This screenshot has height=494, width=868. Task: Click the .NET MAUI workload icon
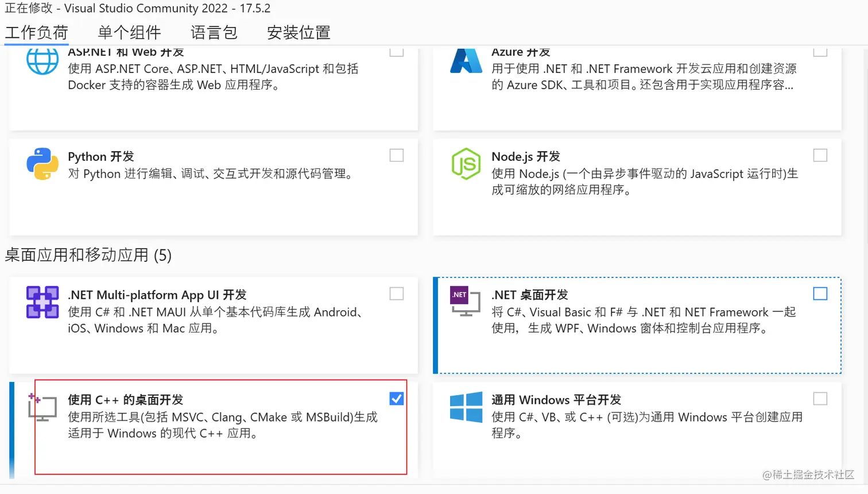pyautogui.click(x=42, y=302)
